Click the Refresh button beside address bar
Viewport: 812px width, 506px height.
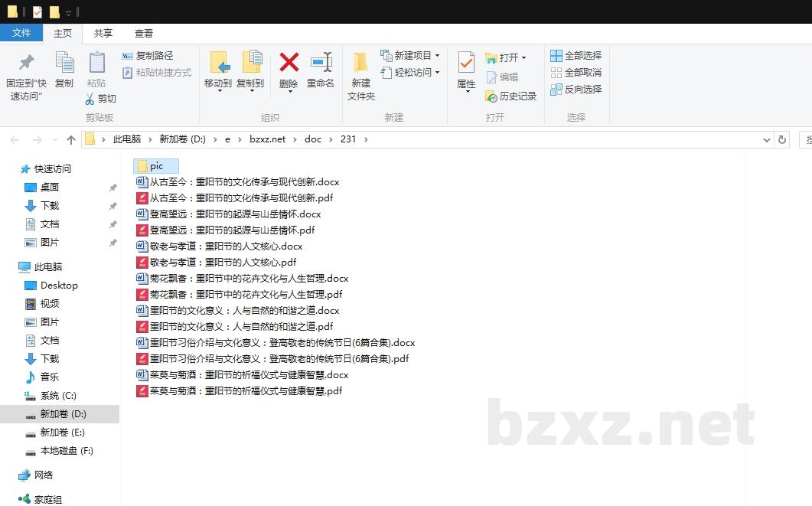(x=781, y=140)
